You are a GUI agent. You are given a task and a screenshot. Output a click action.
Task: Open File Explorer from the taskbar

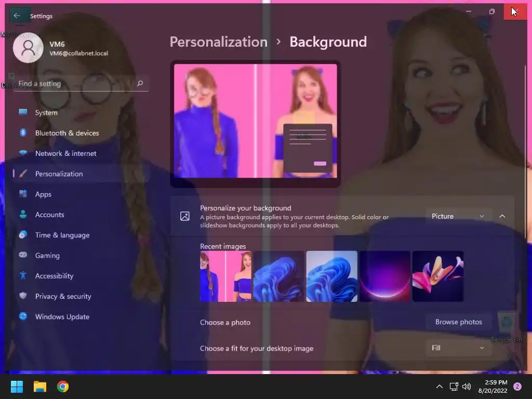pos(39,387)
